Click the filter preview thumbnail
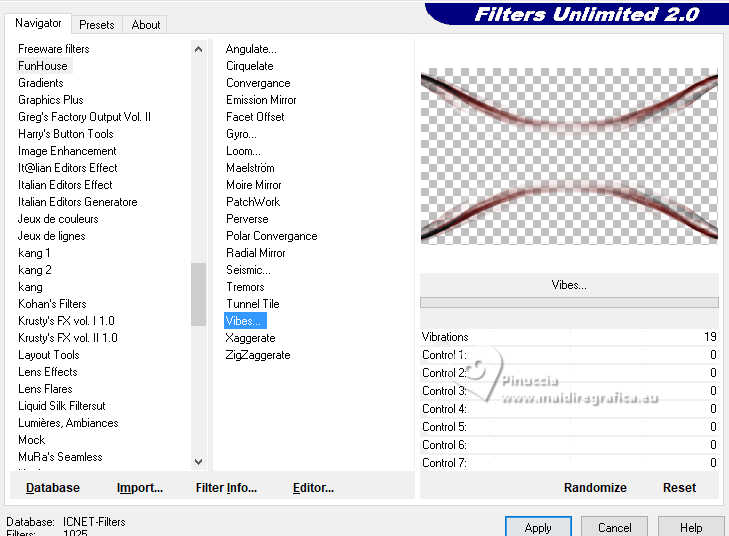 (570, 156)
